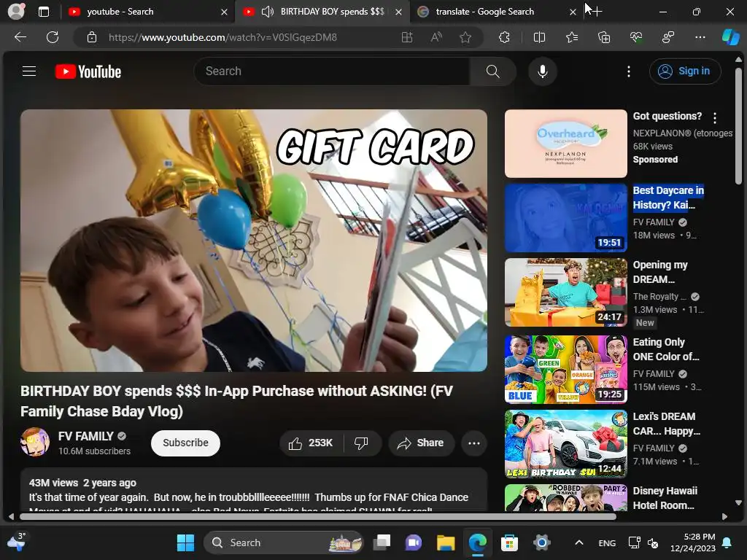Screen dimensions: 747x560
Task: Open the FV FAMILY channel name link
Action: (86, 436)
